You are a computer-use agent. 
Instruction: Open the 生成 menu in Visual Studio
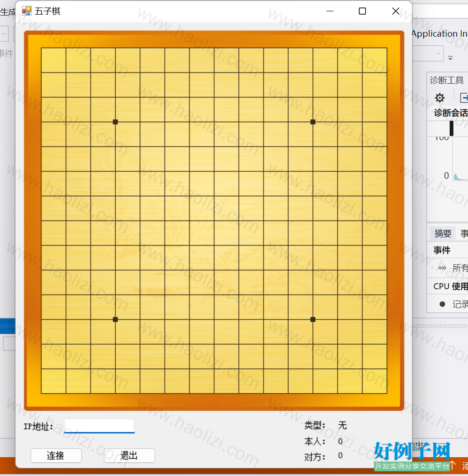pyautogui.click(x=8, y=12)
